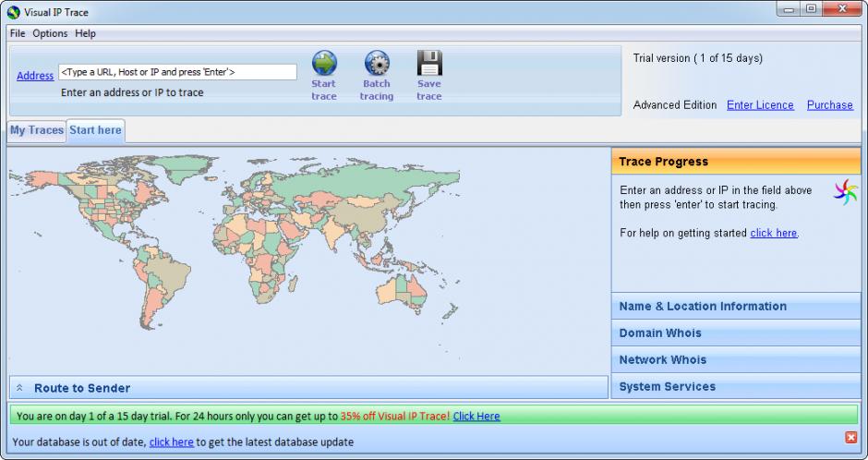
Task: Click the 'Advanced Edition' label
Action: [x=675, y=105]
